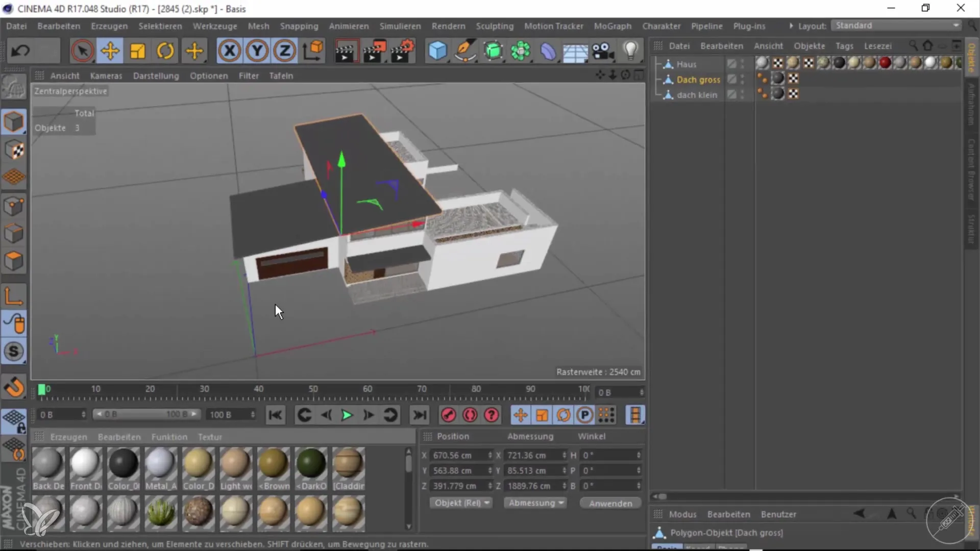Select the Live Selection tool
980x551 pixels.
pyautogui.click(x=82, y=51)
